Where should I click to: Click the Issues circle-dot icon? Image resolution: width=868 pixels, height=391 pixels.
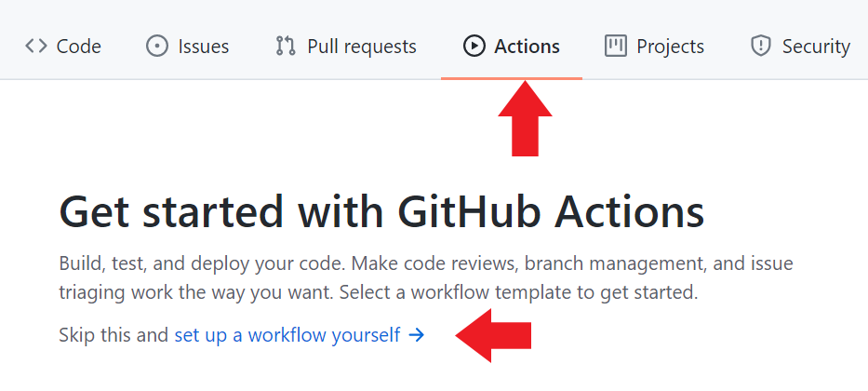(x=157, y=46)
